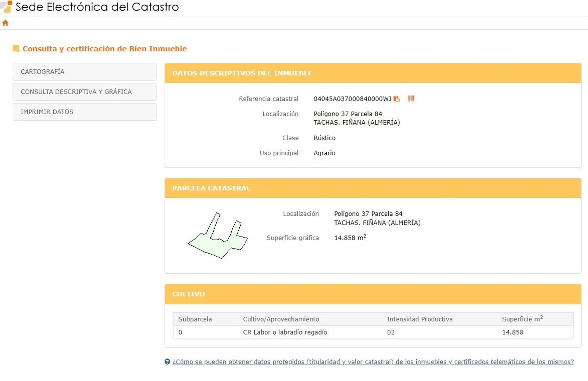Copy the cadastral reference to clipboard

click(x=396, y=99)
